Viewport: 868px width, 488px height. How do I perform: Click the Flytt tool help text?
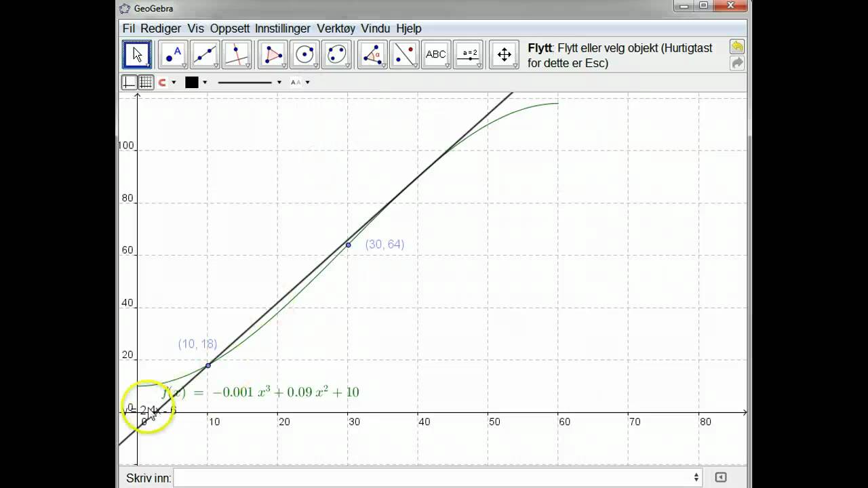620,56
